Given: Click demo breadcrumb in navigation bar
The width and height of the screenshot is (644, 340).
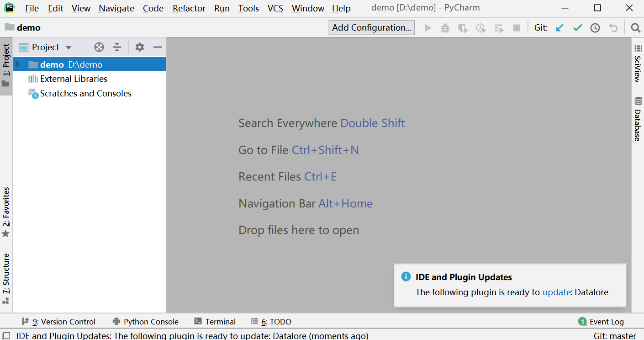Looking at the screenshot, I should tap(29, 27).
